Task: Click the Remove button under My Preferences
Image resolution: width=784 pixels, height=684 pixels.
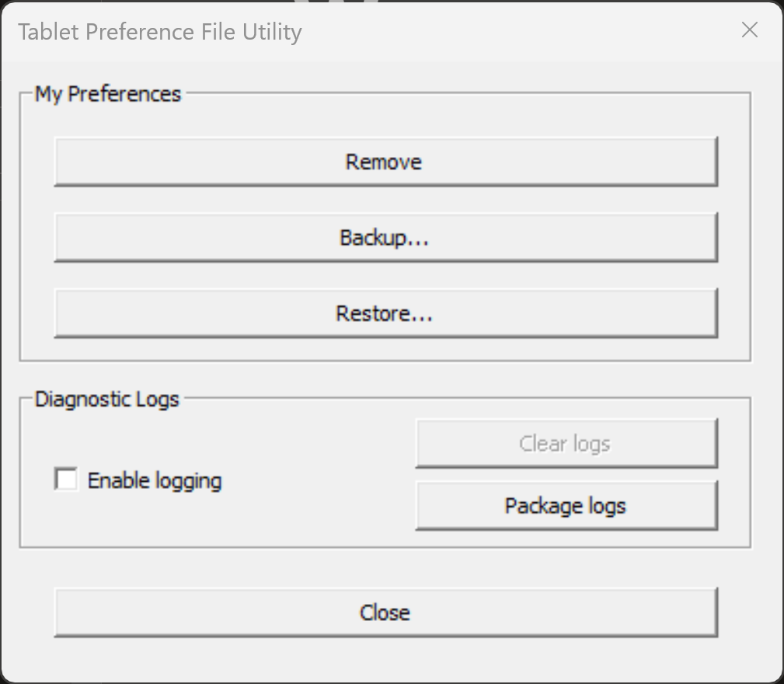Action: click(385, 162)
